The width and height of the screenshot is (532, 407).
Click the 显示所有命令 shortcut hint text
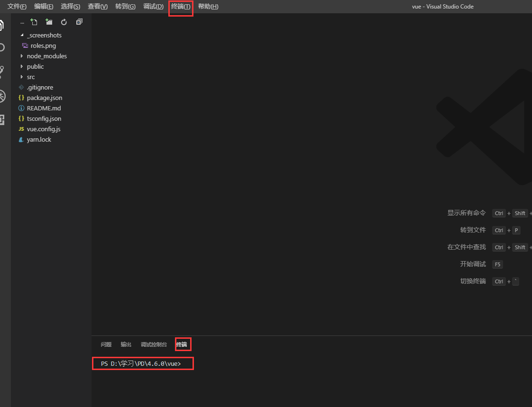(x=467, y=213)
